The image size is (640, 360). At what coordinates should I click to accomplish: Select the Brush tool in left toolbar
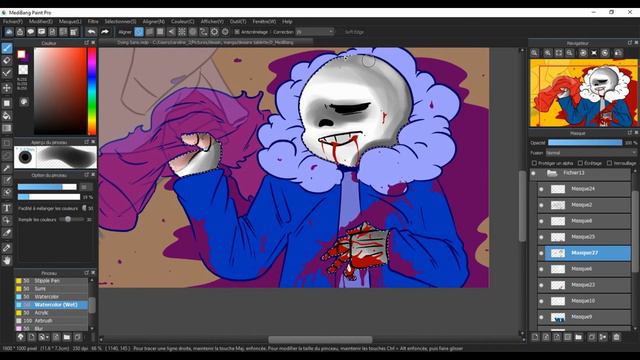(x=7, y=48)
